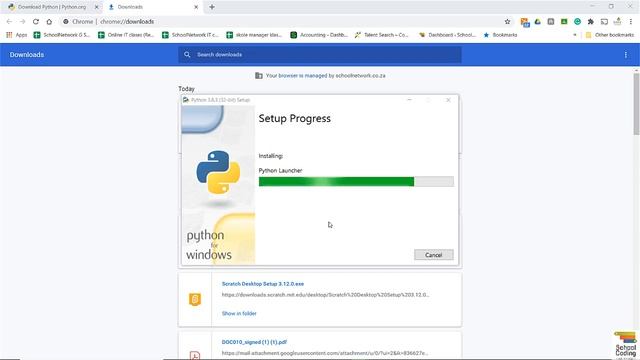Screen dimensions: 640x360
Task: Click the Python Setup title bar icon
Action: (186, 100)
